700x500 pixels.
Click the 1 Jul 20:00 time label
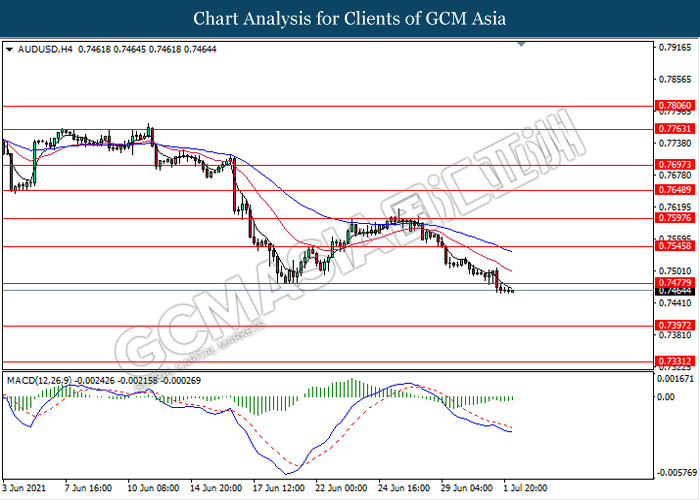coord(525,488)
